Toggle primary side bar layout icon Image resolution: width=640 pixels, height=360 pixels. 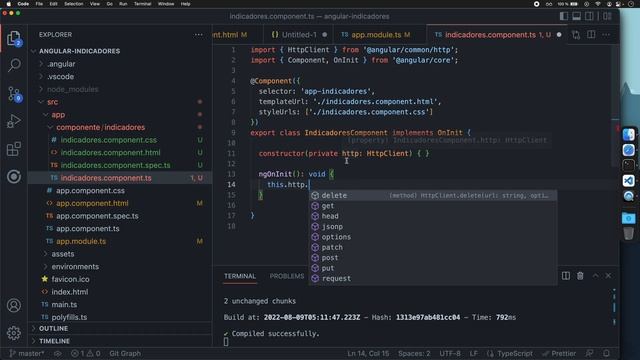pos(563,16)
